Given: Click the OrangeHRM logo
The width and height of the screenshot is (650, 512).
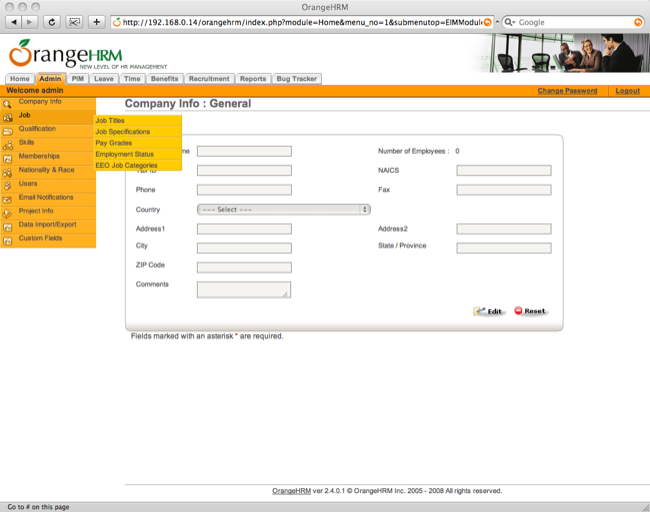Looking at the screenshot, I should pos(88,54).
